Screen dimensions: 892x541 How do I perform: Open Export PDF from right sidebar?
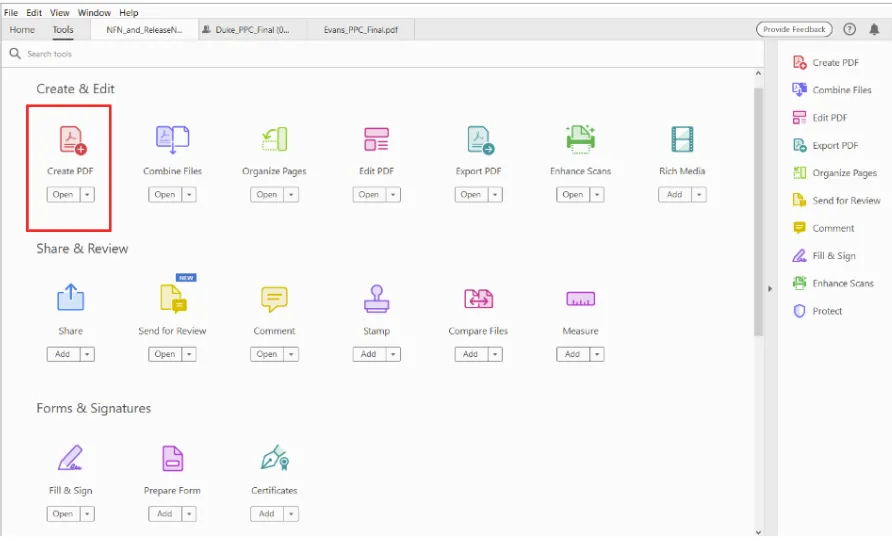(x=826, y=146)
